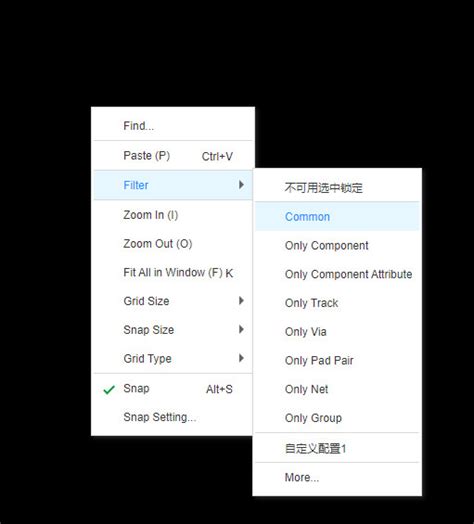
Task: Select the Common filter option
Action: (x=337, y=217)
